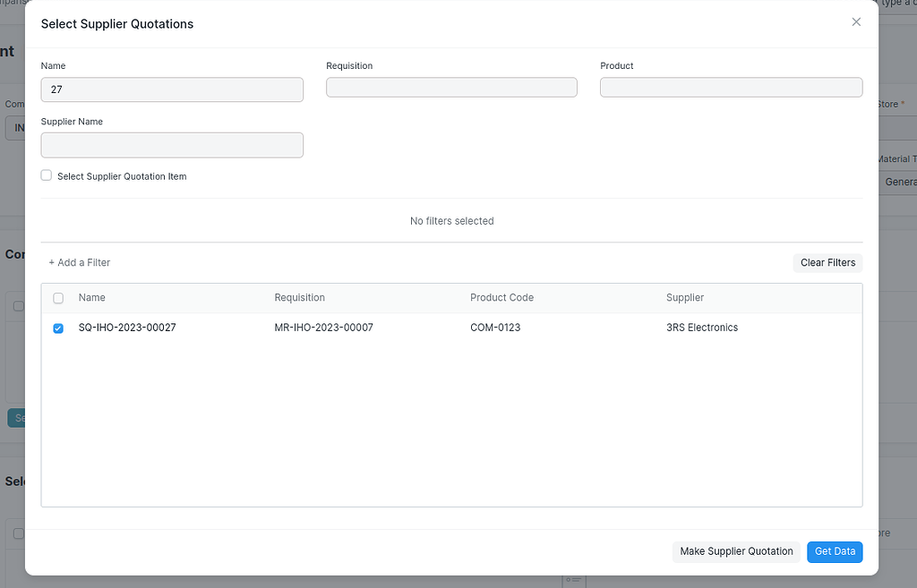The height and width of the screenshot is (588, 917).
Task: Close the Select Supplier Quotations dialog
Action: coord(855,21)
